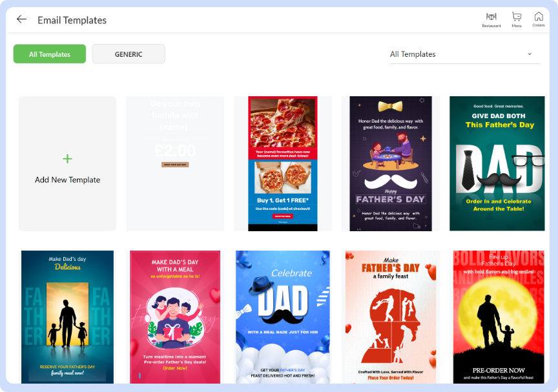Image resolution: width=558 pixels, height=392 pixels.
Task: Open the Restaurant icon in header
Action: click(x=491, y=17)
